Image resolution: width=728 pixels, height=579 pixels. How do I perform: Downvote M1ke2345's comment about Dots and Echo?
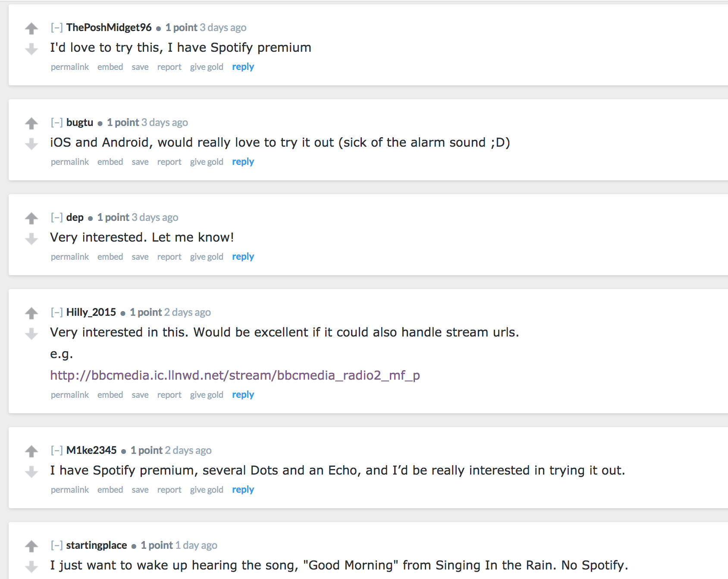(31, 472)
